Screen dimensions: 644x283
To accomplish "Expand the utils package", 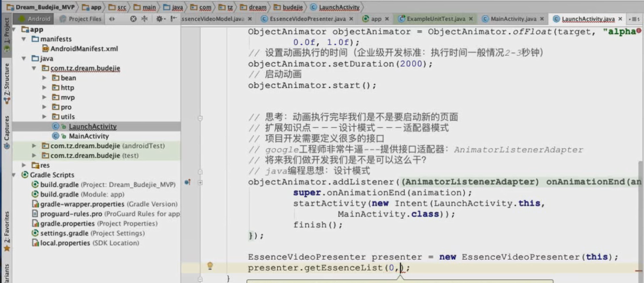I will [x=44, y=117].
